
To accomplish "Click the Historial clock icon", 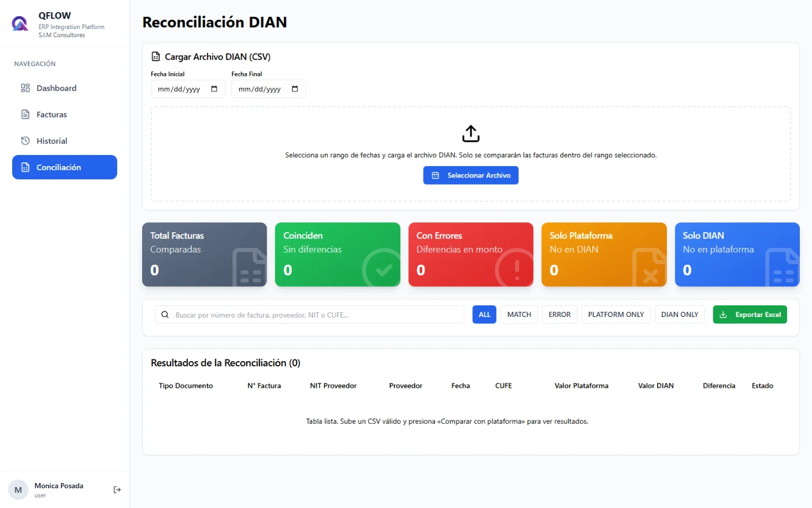I will click(x=26, y=141).
